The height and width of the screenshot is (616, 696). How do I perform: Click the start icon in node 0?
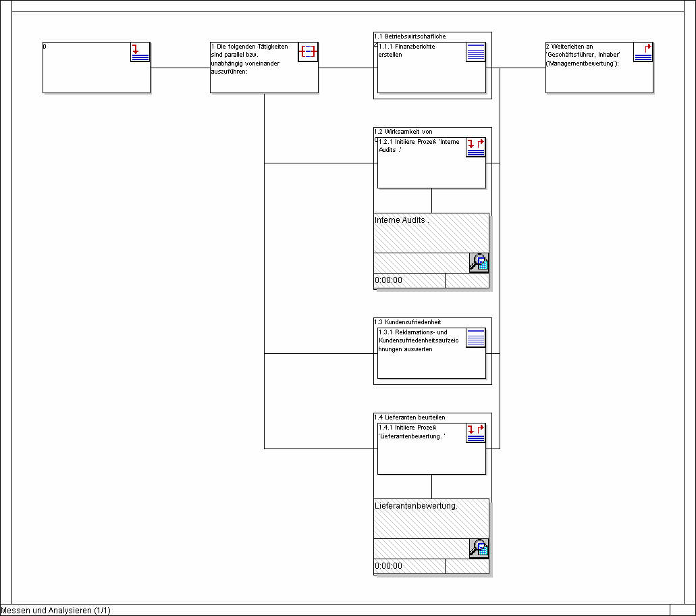coord(140,52)
